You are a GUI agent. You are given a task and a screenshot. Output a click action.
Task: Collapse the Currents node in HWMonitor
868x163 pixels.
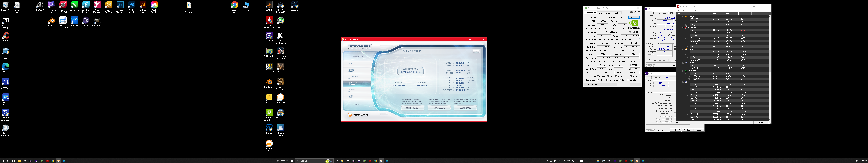683,62
